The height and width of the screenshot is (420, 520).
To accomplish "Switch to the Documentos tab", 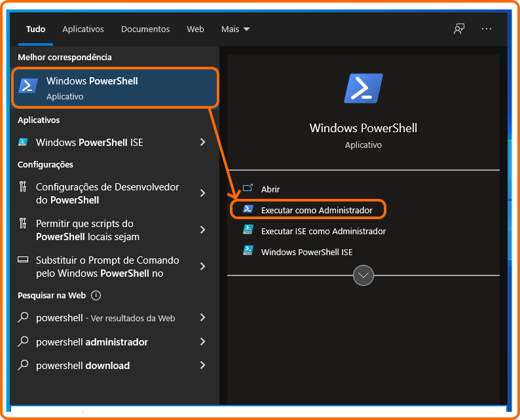I will 145,29.
